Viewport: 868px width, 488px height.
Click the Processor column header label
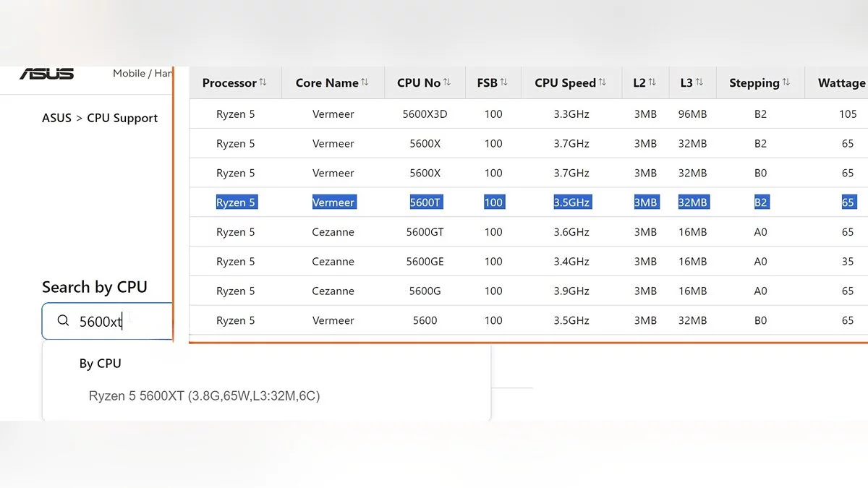point(229,82)
